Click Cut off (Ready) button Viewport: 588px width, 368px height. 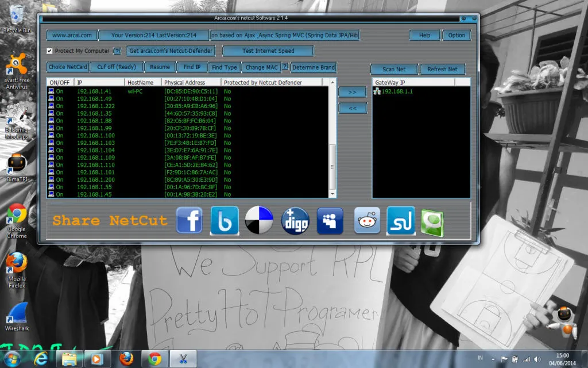point(117,67)
